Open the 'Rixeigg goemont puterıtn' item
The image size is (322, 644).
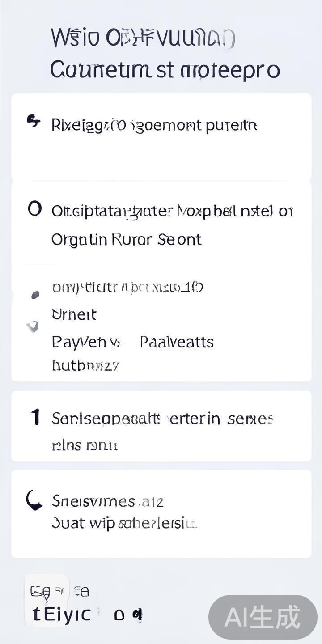[154, 126]
